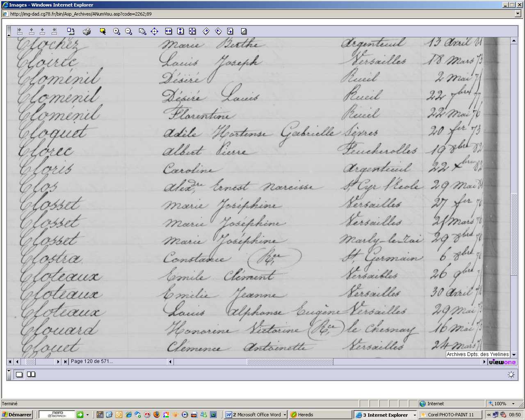This screenshot has height=420, width=525.
Task: Select the zoom out magnifier tool
Action: tap(128, 32)
